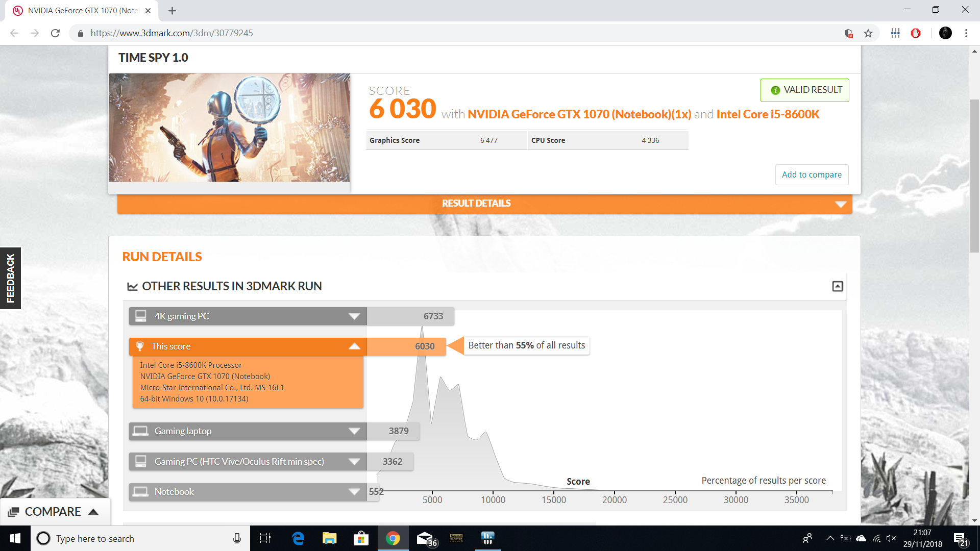Switch to Chrome on the taskbar
This screenshot has width=980, height=551.
click(x=393, y=538)
